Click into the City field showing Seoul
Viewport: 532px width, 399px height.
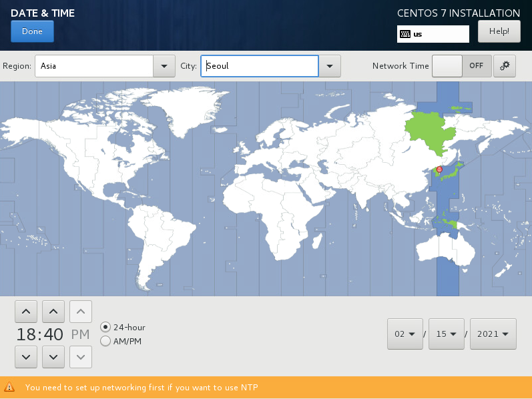pyautogui.click(x=260, y=66)
